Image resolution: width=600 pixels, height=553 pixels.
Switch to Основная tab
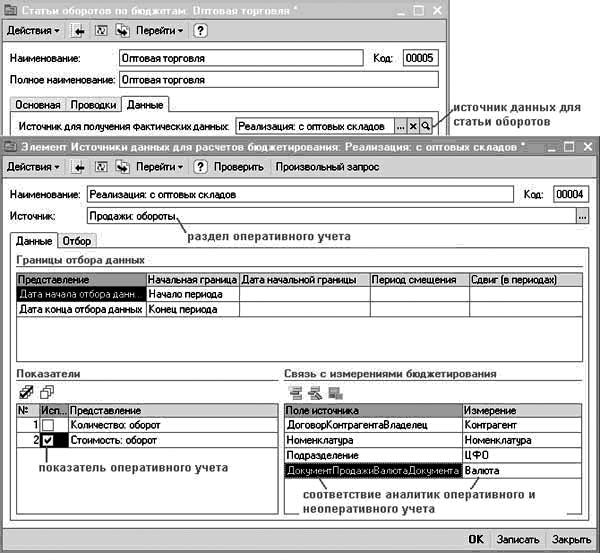coord(38,105)
